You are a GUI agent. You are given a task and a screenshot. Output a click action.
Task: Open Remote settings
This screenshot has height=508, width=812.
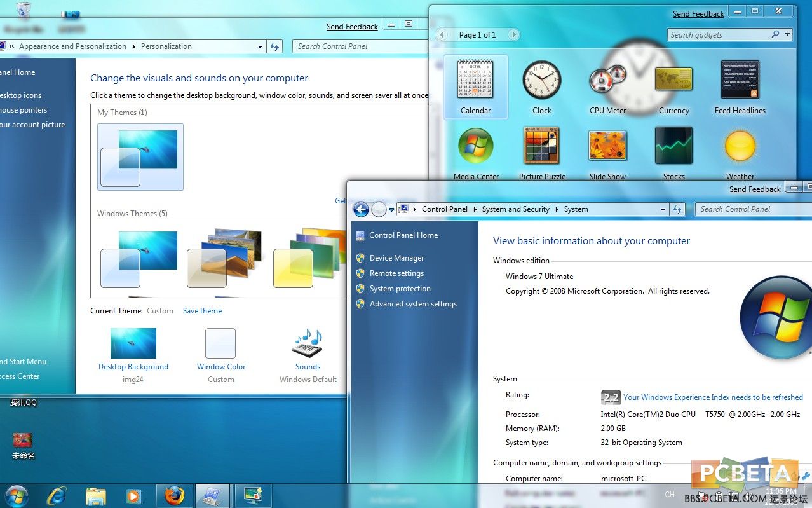396,273
